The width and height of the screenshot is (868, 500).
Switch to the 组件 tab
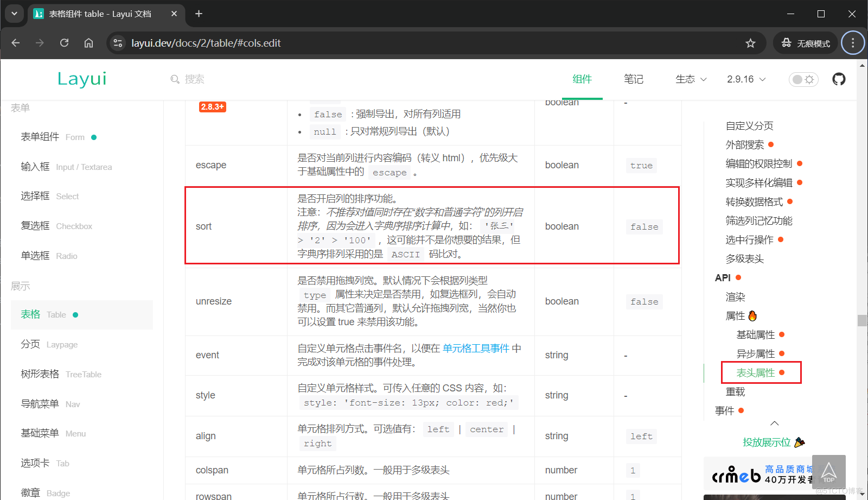[582, 79]
